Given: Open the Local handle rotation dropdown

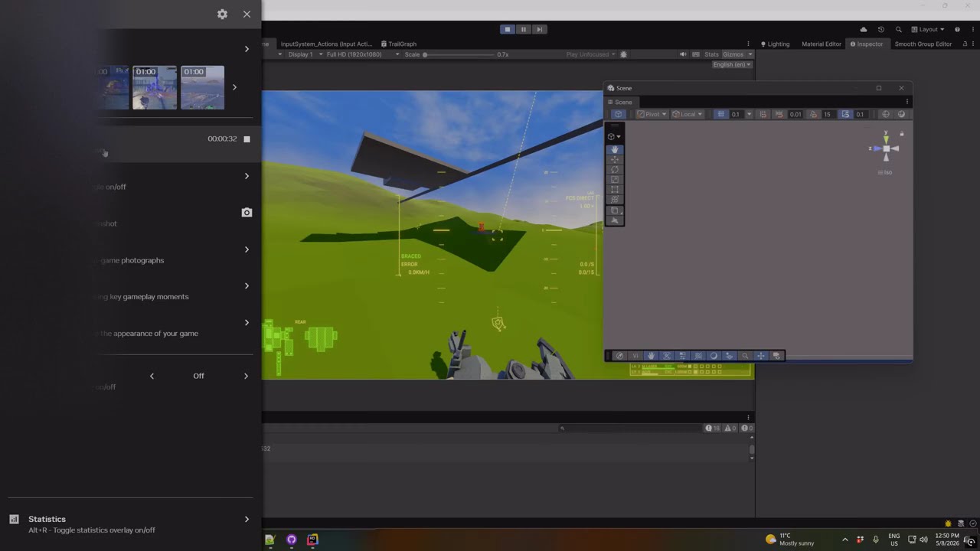Looking at the screenshot, I should click(687, 114).
